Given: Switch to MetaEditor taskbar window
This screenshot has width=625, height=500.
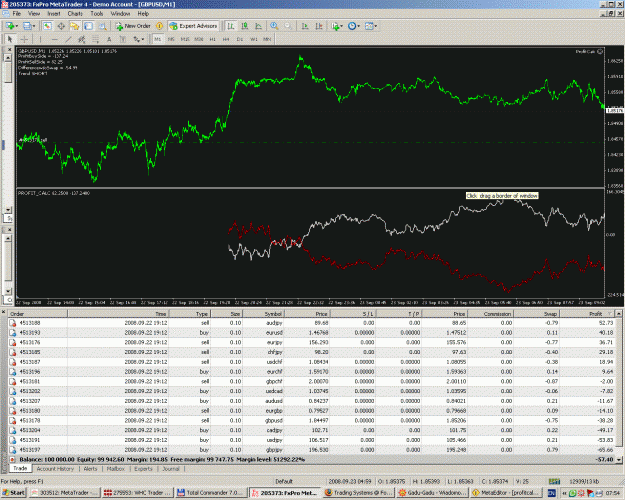Looking at the screenshot, I should pos(506,493).
